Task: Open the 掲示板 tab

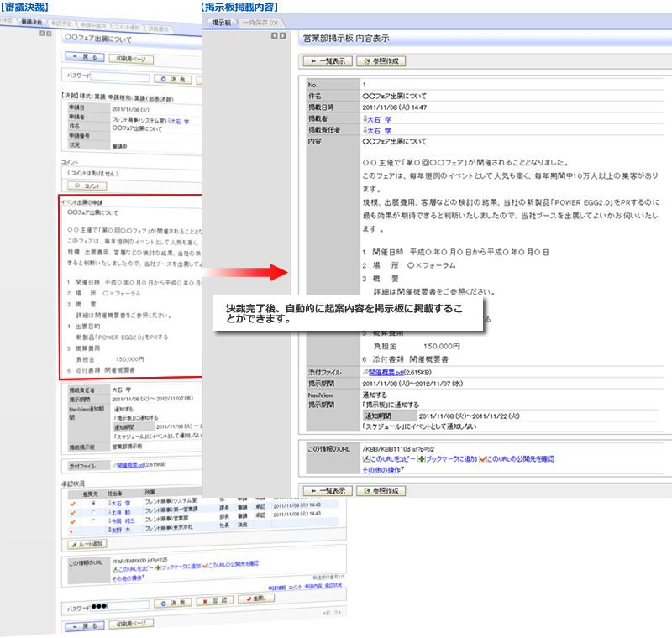Action: coord(222,23)
